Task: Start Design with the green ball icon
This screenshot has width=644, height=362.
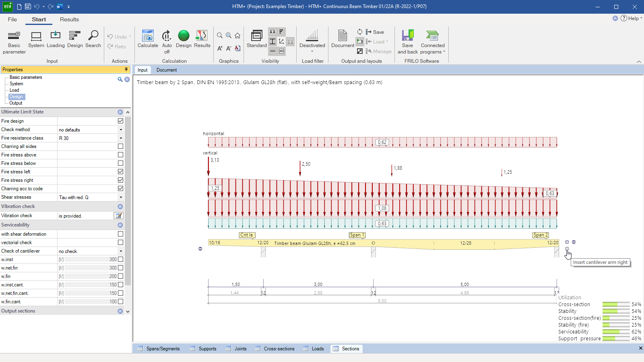Action: [184, 39]
